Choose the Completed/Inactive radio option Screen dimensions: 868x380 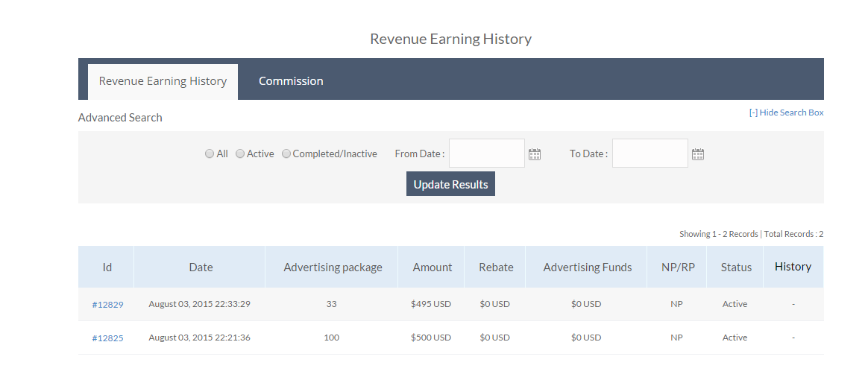coord(286,154)
